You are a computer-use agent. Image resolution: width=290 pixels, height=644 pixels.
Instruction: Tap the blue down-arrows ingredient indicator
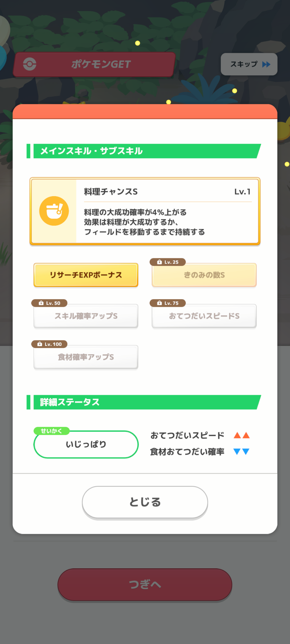242,452
